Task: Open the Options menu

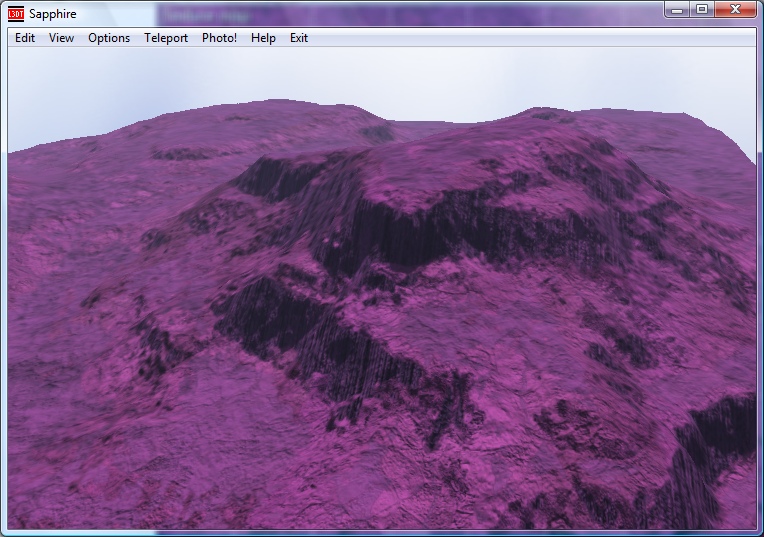Action: pos(109,38)
